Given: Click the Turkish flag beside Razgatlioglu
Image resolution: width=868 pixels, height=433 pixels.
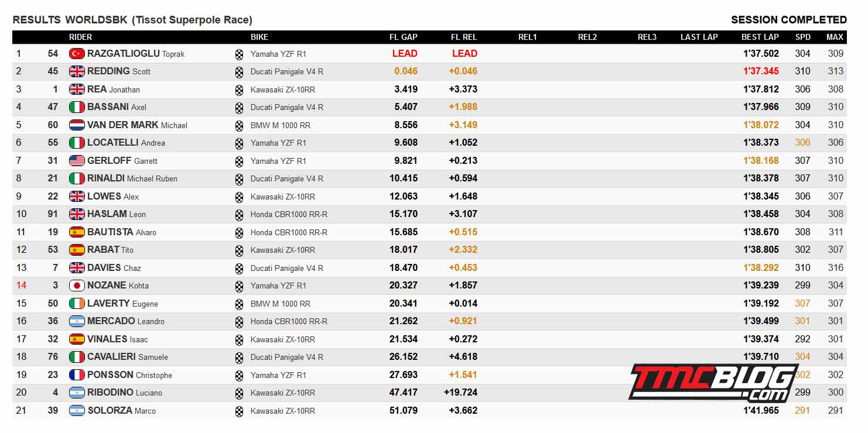Looking at the screenshot, I should (77, 53).
